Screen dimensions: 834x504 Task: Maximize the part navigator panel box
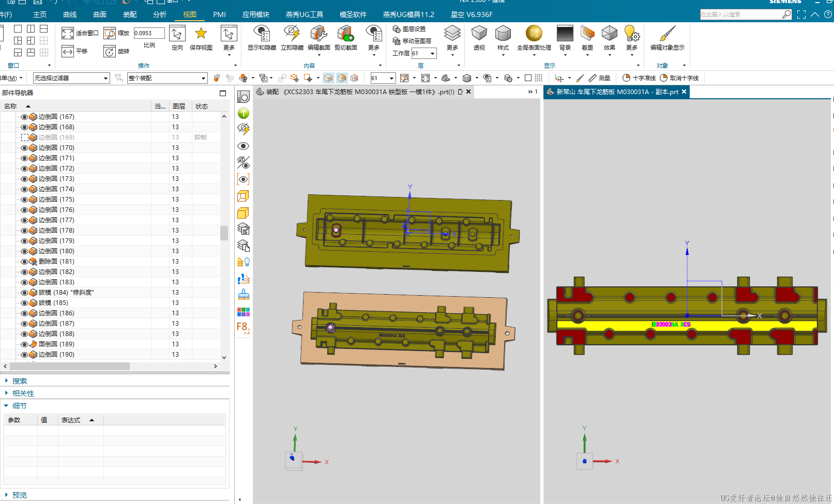pos(223,93)
